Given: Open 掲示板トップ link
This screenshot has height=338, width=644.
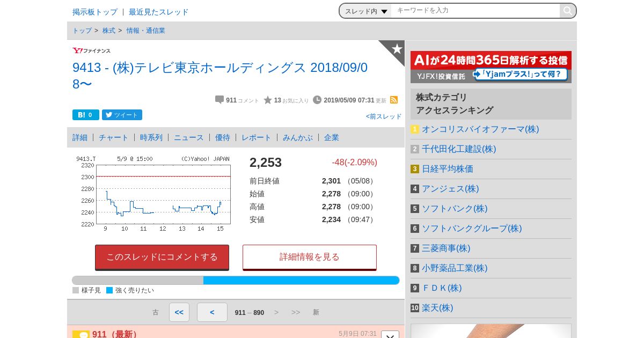Looking at the screenshot, I should [x=95, y=12].
